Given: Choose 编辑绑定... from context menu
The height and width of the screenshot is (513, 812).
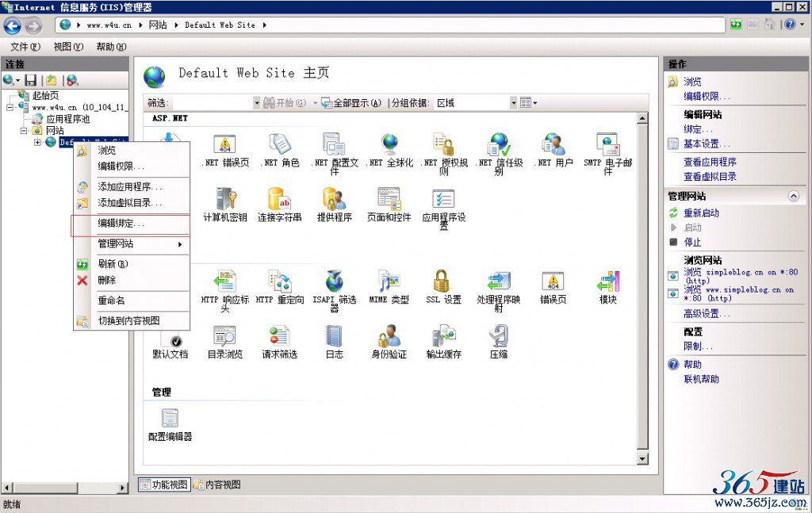Looking at the screenshot, I should pyautogui.click(x=131, y=224).
